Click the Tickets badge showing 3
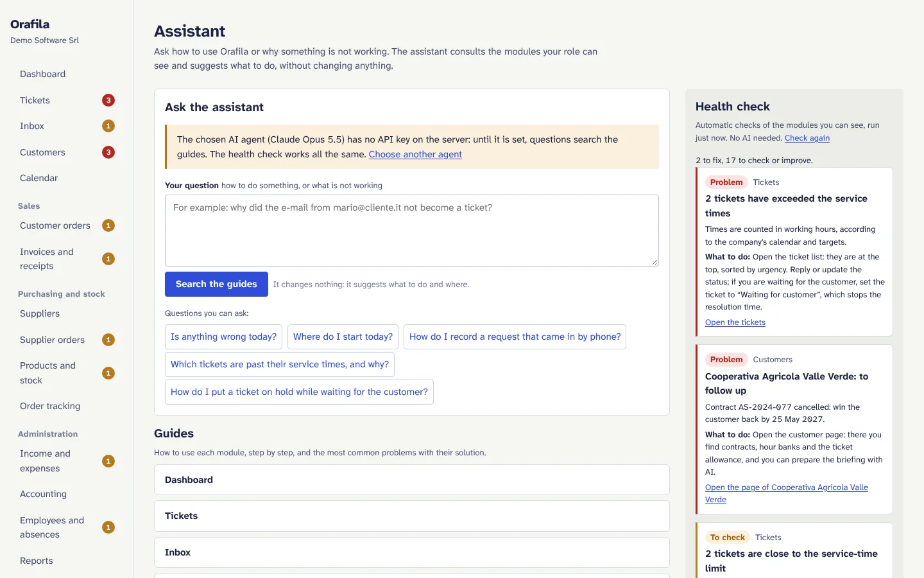This screenshot has width=924, height=578. (x=108, y=100)
